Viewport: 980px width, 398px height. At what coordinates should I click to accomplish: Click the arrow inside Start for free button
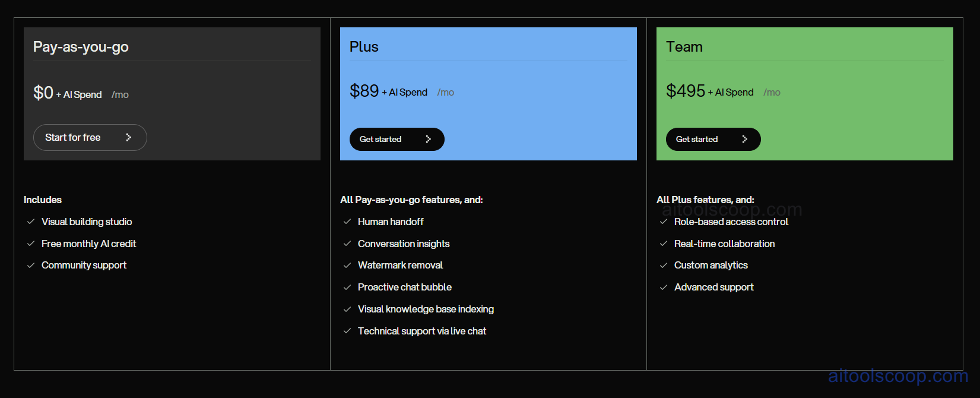click(x=129, y=137)
